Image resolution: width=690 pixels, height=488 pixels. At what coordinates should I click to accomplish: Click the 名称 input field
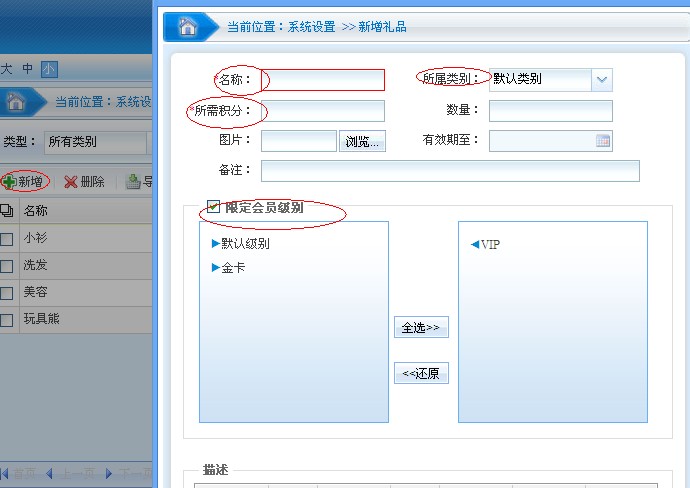[x=323, y=80]
